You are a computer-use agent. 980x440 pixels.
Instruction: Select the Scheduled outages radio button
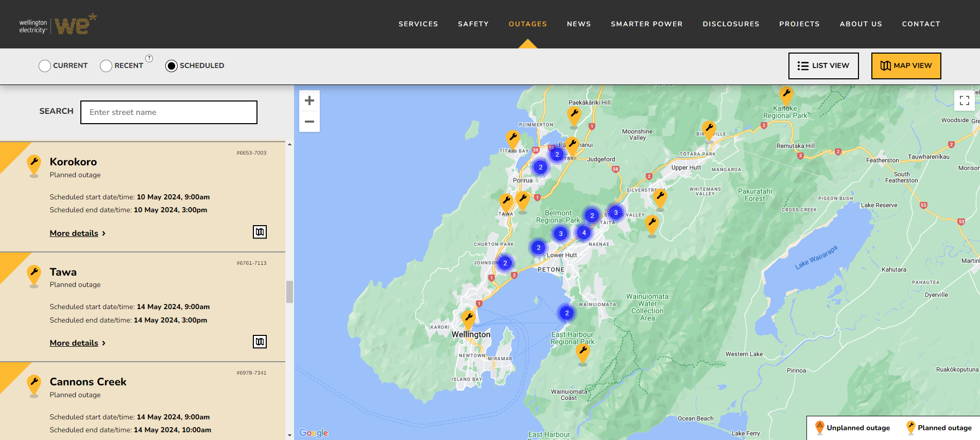[x=171, y=66]
